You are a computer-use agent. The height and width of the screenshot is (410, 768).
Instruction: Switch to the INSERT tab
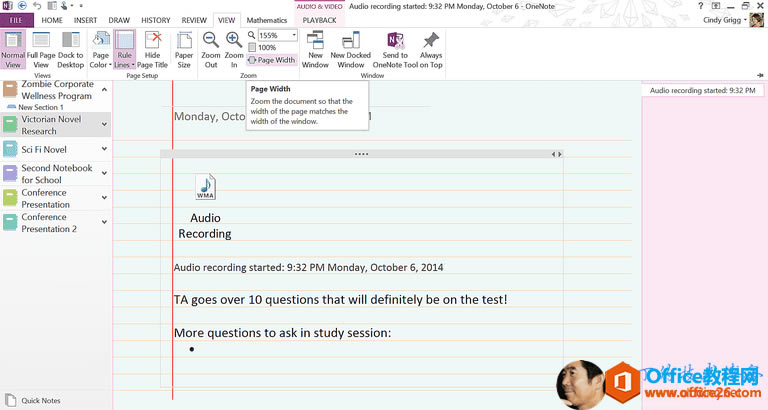(85, 20)
